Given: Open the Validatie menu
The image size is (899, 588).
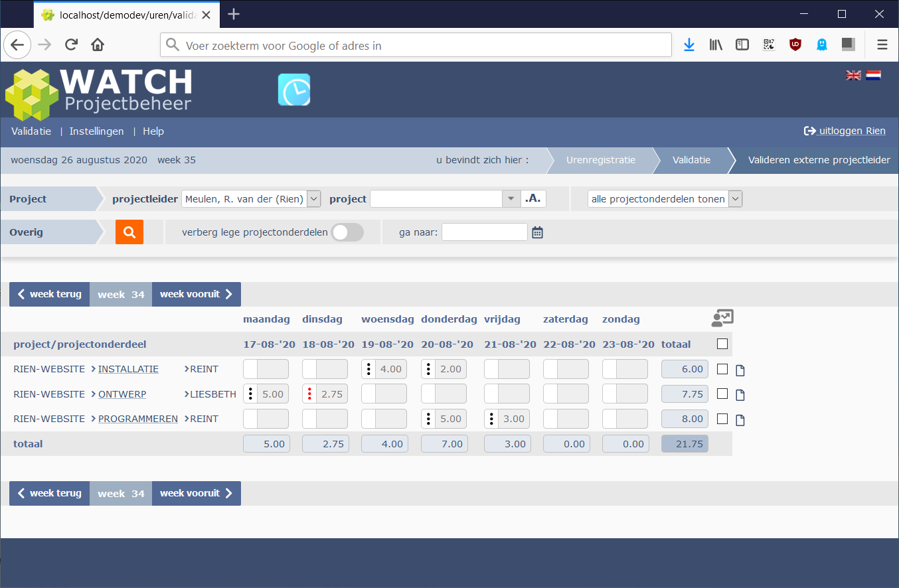Looking at the screenshot, I should pos(31,131).
